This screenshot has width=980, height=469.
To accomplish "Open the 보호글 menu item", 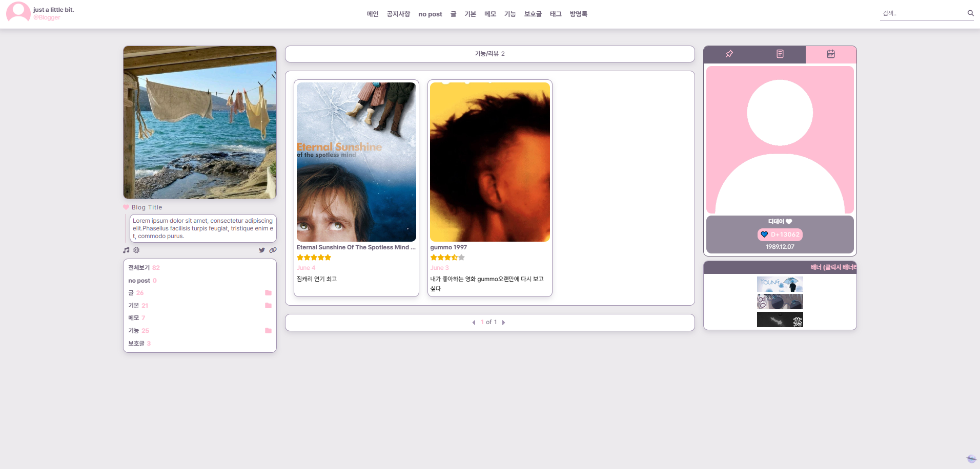I will coord(533,14).
